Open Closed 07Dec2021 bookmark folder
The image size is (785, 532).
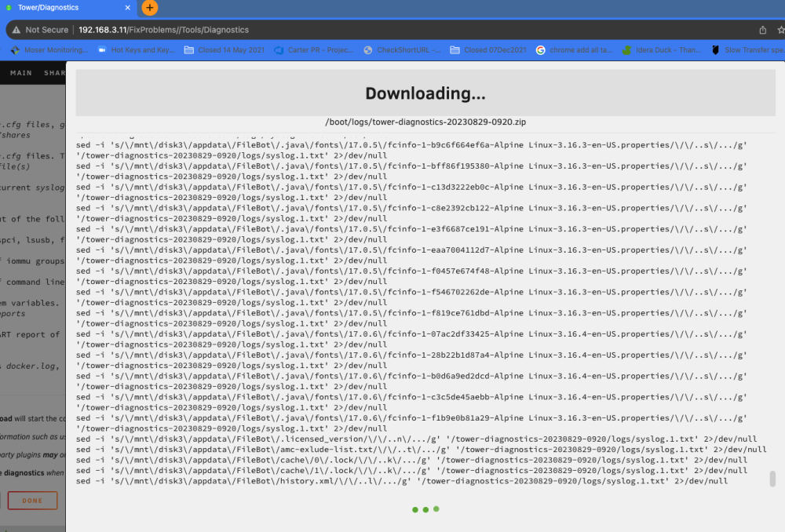488,50
